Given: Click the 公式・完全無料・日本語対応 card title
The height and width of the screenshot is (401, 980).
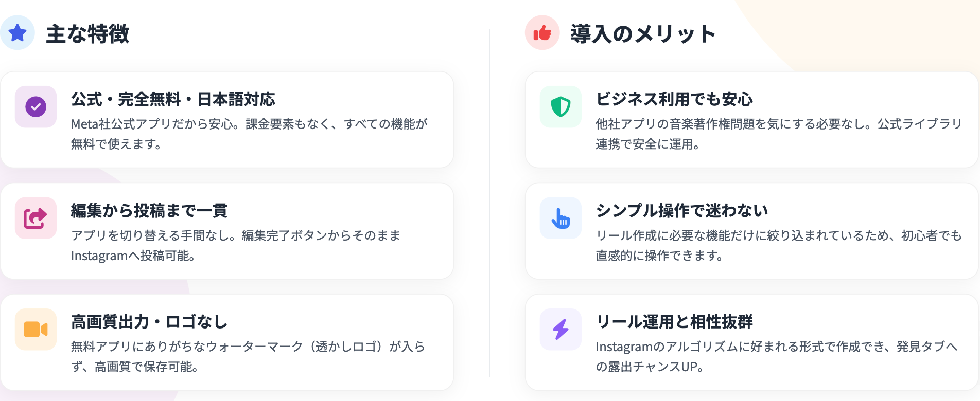Looking at the screenshot, I should (173, 99).
